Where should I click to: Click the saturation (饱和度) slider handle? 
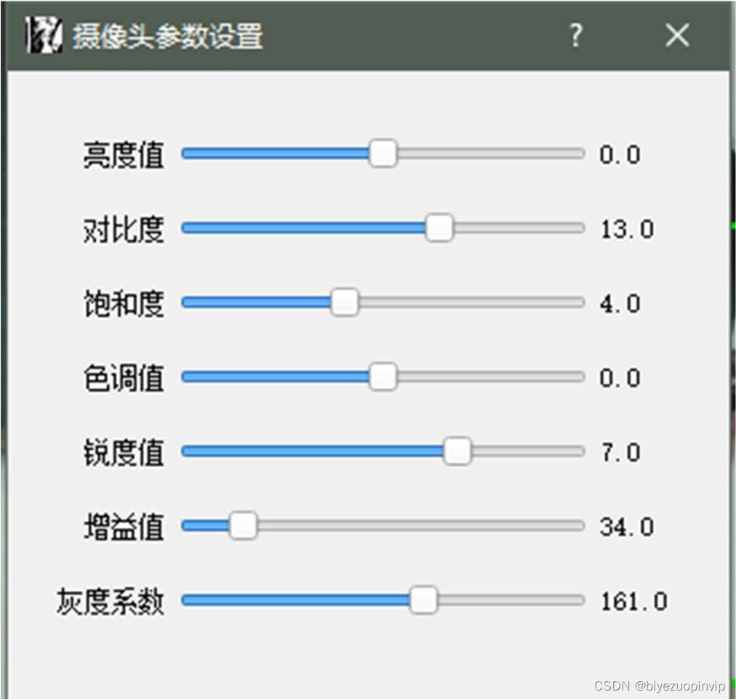point(346,301)
